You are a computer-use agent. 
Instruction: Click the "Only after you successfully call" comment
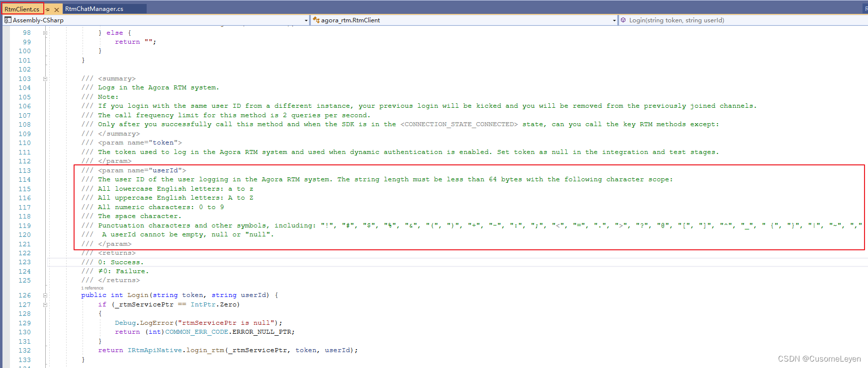400,124
